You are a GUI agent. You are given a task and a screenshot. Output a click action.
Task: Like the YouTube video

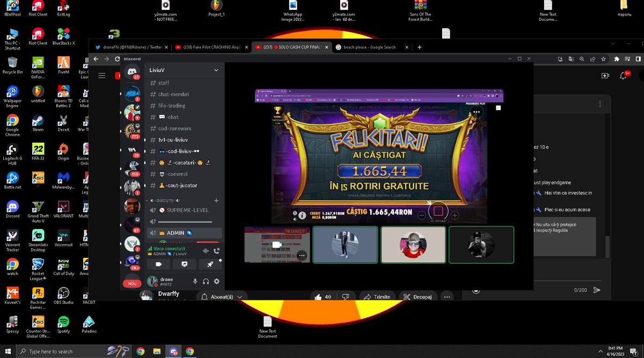coord(323,297)
